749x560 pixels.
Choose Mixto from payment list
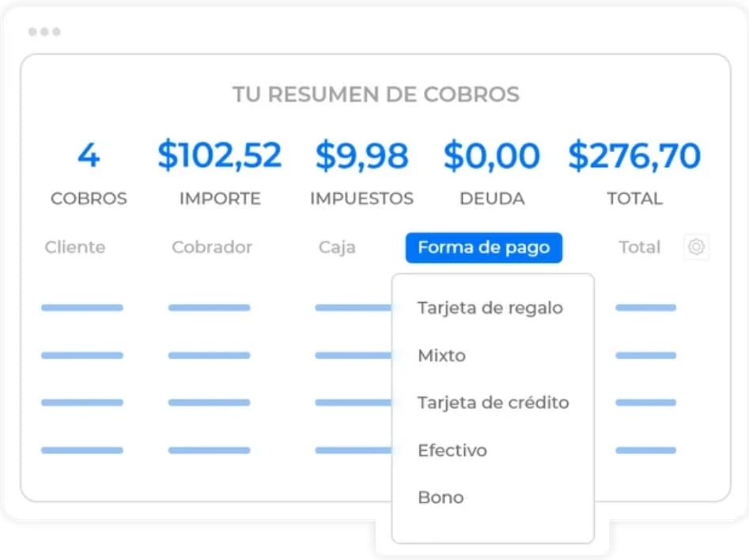click(442, 355)
